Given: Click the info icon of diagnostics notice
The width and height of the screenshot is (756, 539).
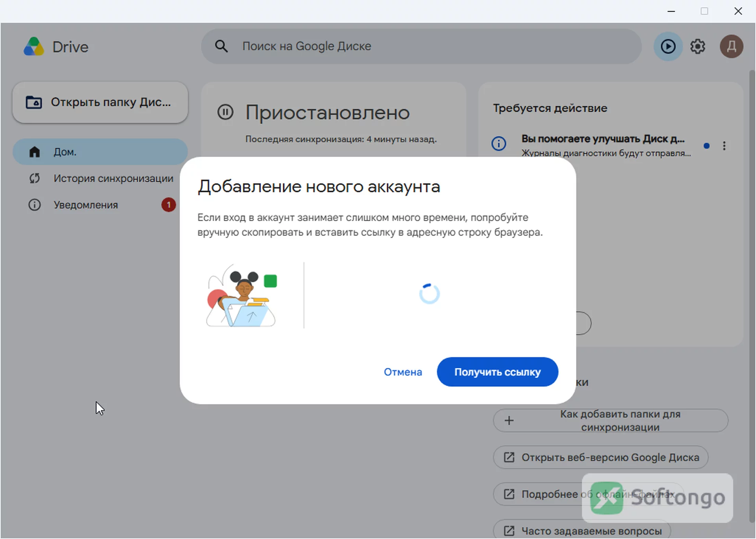Looking at the screenshot, I should [498, 143].
